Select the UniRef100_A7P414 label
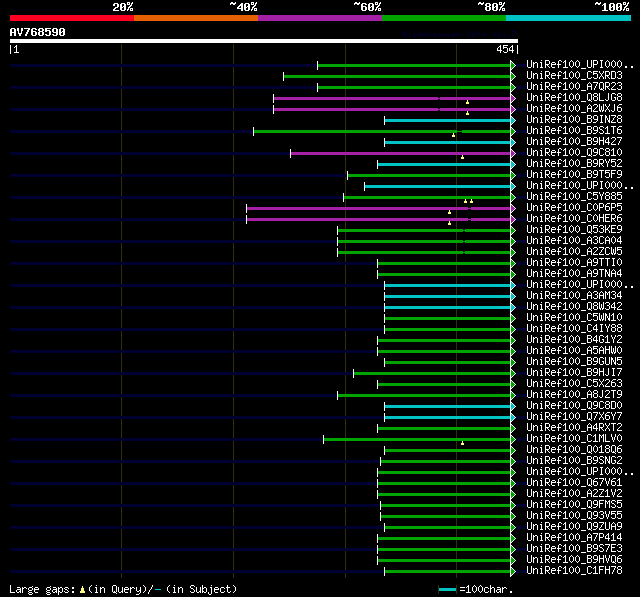The height and width of the screenshot is (597, 640). click(574, 538)
